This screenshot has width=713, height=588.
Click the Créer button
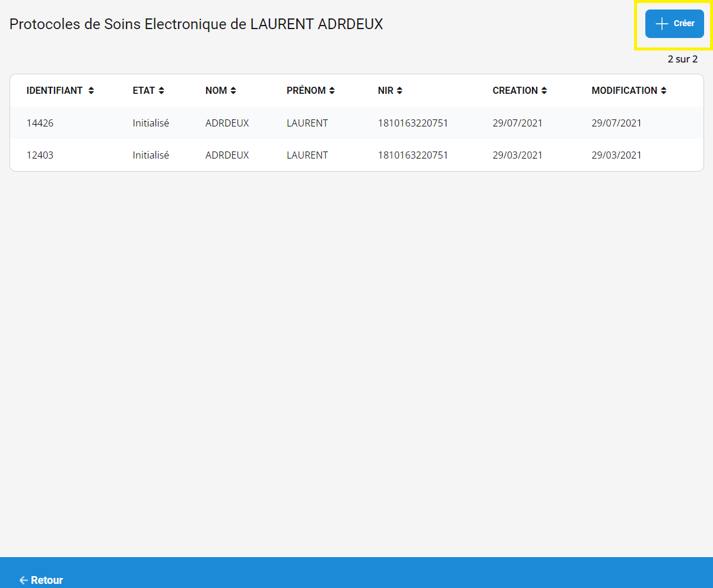(x=674, y=24)
